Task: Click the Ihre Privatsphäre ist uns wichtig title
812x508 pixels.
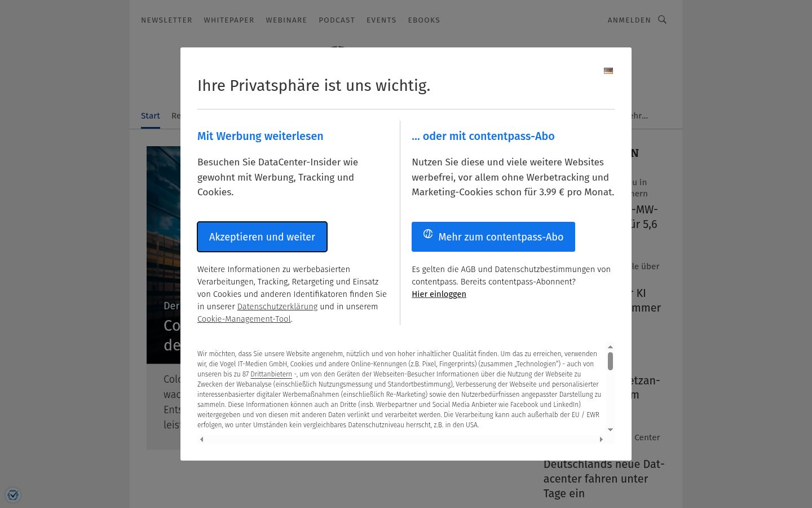Action: 314,85
